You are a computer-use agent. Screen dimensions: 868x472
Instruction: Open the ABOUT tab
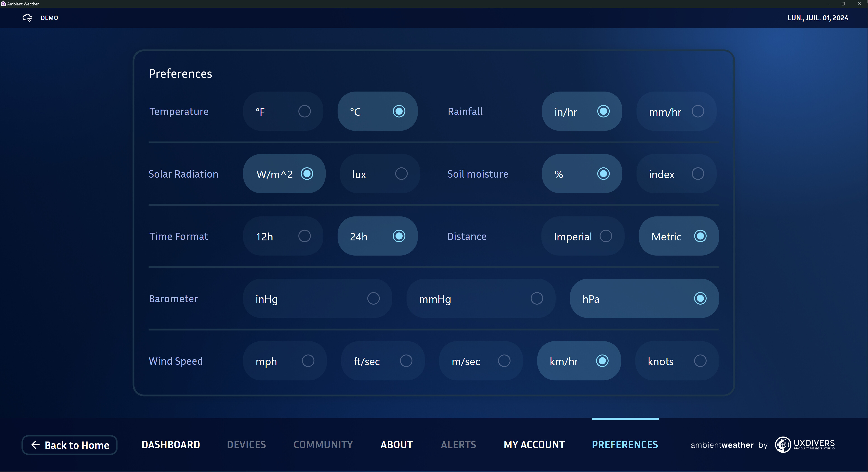[x=397, y=445]
